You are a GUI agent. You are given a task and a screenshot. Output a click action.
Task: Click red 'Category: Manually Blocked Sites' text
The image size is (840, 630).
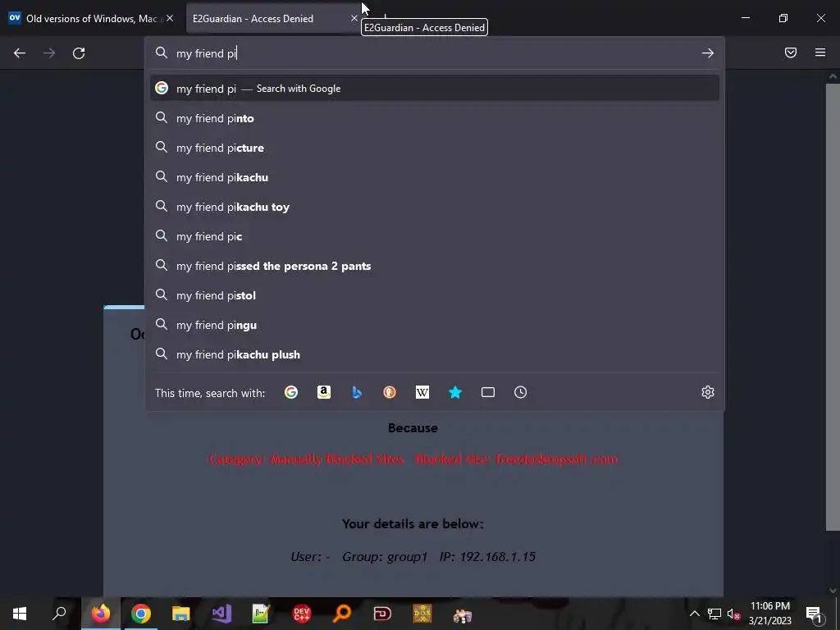click(x=306, y=459)
